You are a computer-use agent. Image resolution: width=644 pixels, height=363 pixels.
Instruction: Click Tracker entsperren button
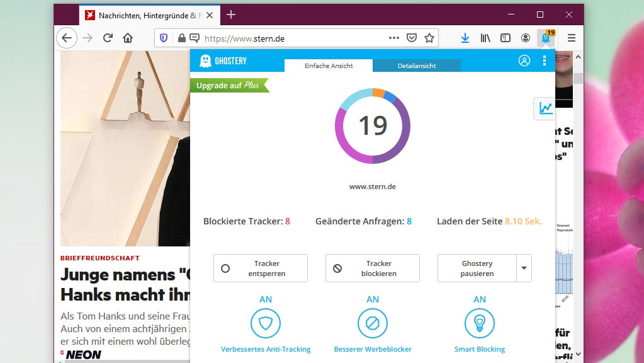261,268
